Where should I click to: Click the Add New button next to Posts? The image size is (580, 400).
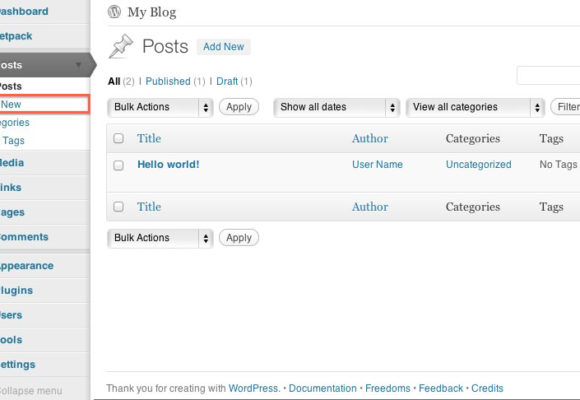click(223, 47)
